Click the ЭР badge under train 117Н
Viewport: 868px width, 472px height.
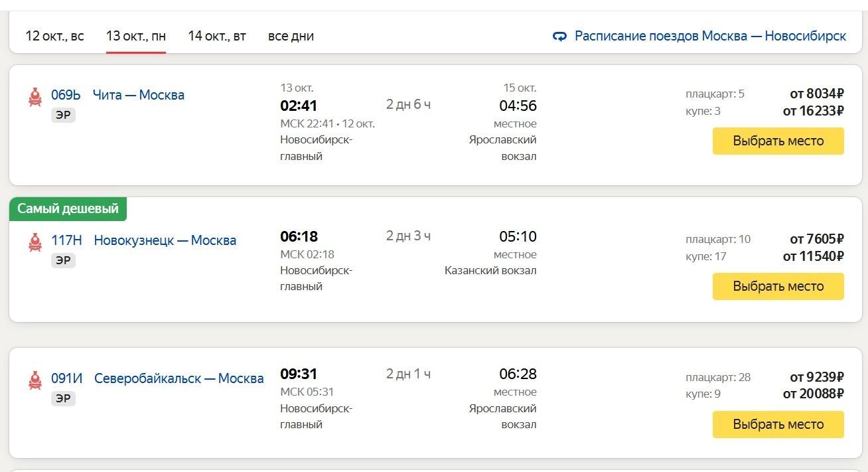63,261
